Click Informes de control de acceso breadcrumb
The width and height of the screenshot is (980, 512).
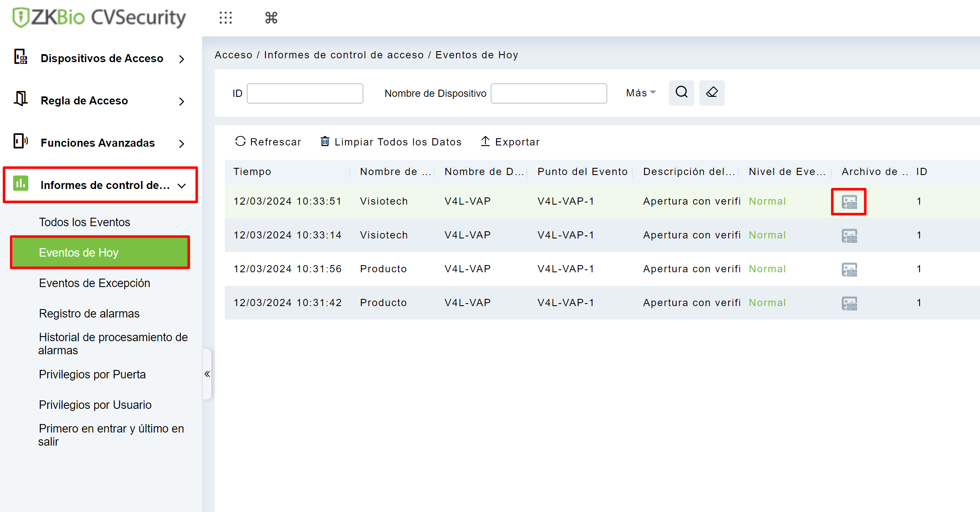coord(344,55)
